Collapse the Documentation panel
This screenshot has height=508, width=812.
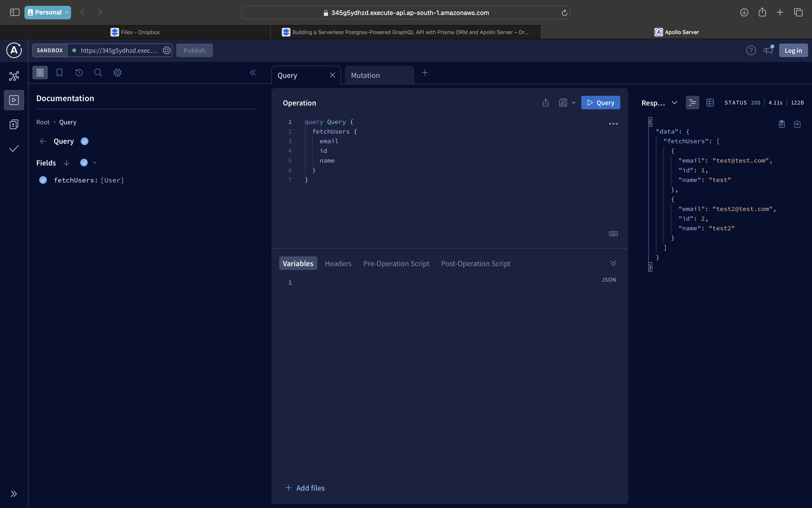point(253,73)
